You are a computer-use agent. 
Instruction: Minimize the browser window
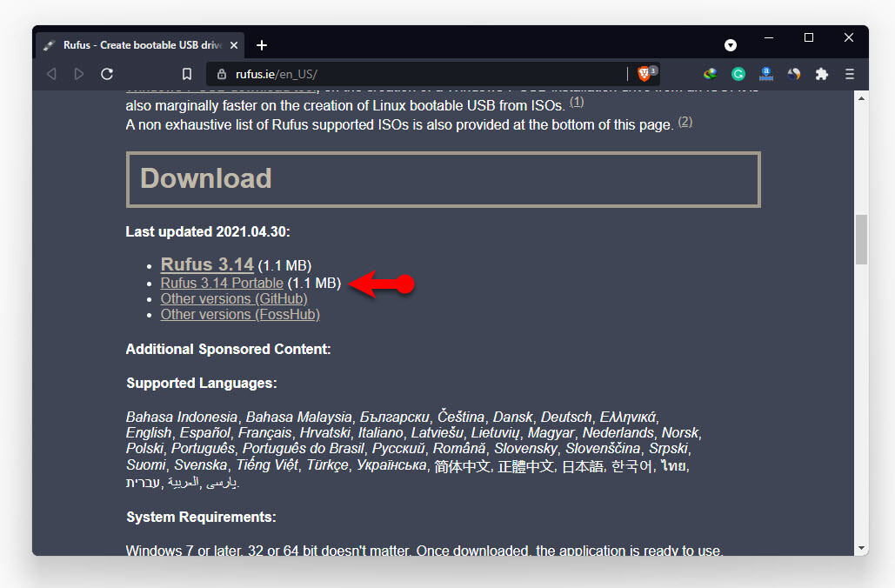tap(769, 37)
